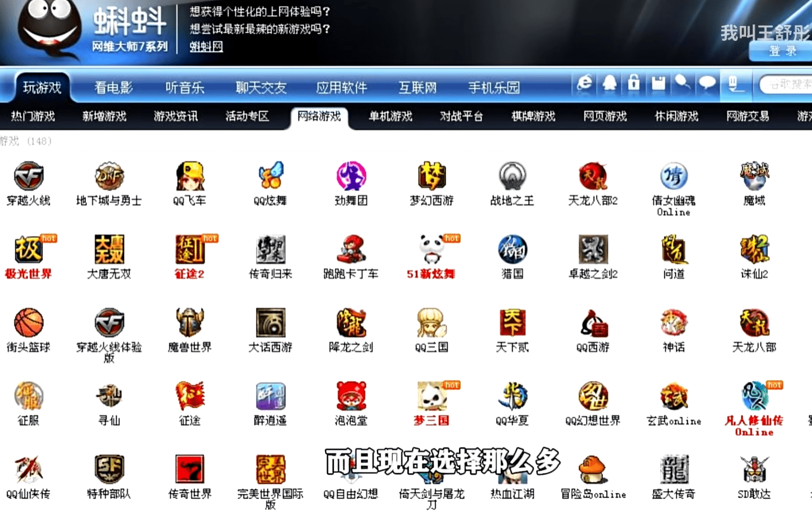Open the 活动专区 sub-category
This screenshot has width=812, height=512.
(x=247, y=116)
